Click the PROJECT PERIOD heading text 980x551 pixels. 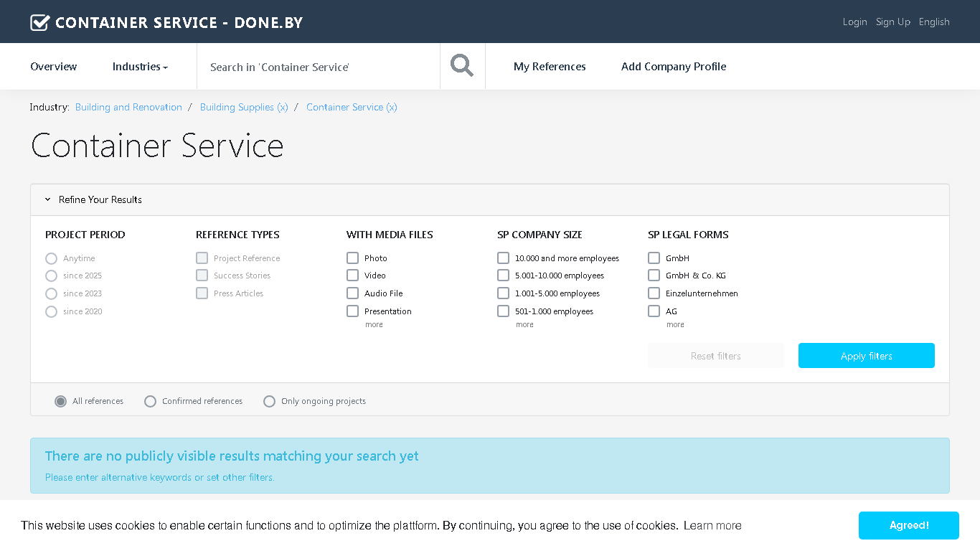(85, 235)
